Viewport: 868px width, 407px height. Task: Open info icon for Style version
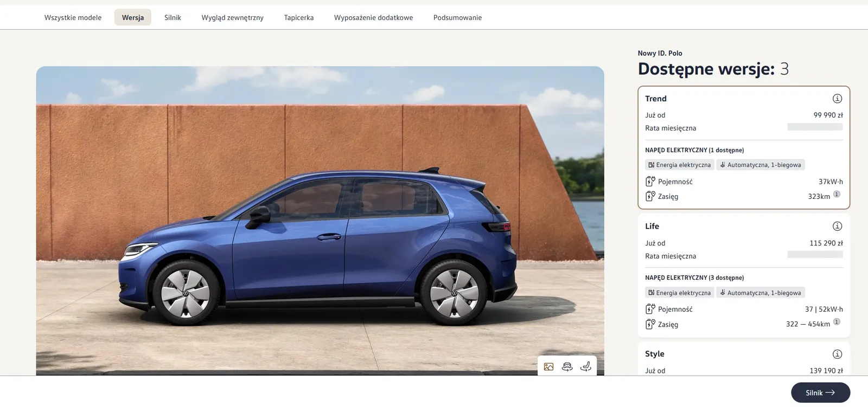coord(837,354)
